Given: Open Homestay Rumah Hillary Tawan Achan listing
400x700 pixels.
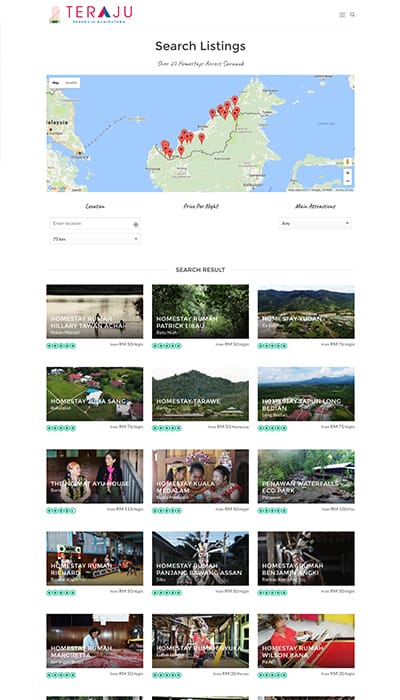Looking at the screenshot, I should tap(95, 311).
